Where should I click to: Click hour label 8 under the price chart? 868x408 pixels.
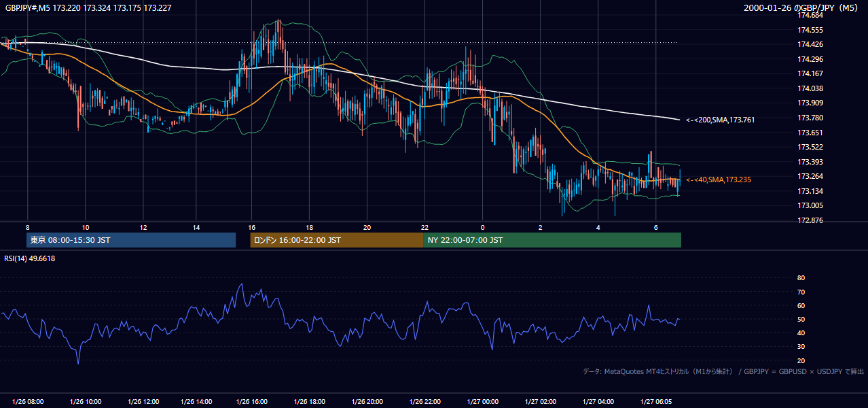[x=28, y=227]
